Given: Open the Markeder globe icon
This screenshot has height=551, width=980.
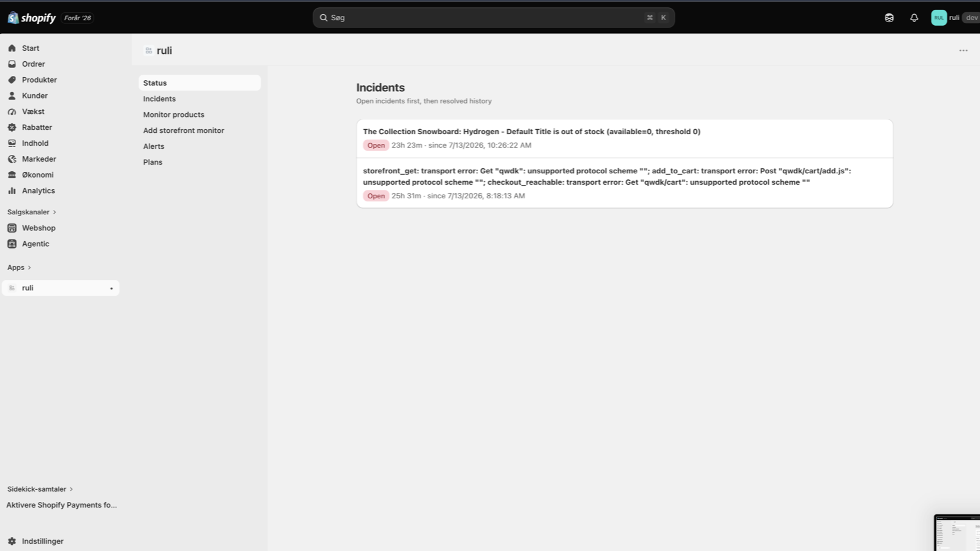Looking at the screenshot, I should tap(12, 159).
